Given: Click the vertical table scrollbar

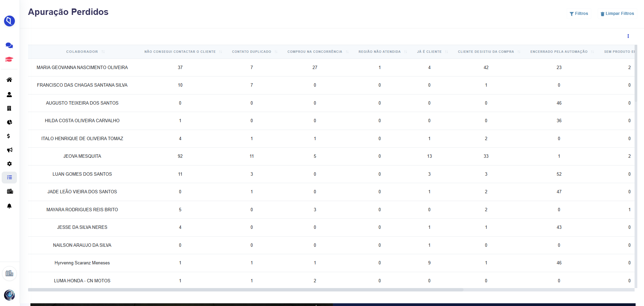Looking at the screenshot, I should click(636, 73).
